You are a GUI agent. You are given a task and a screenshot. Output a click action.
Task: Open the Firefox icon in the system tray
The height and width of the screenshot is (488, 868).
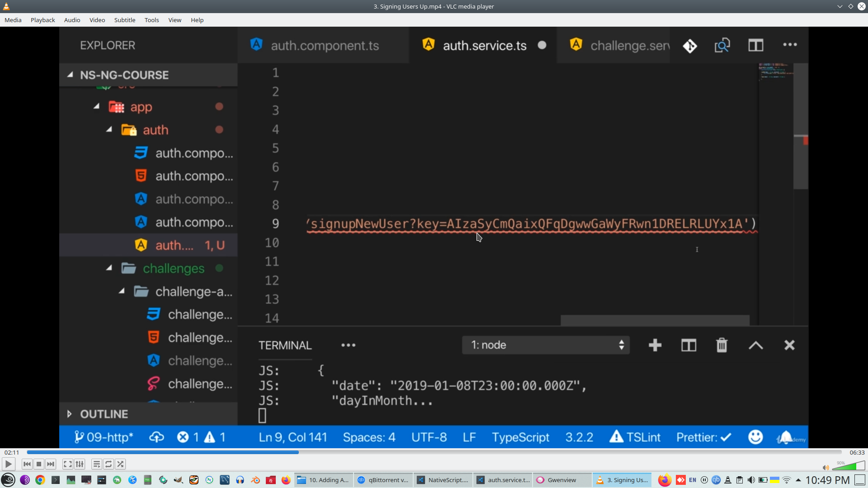(664, 480)
